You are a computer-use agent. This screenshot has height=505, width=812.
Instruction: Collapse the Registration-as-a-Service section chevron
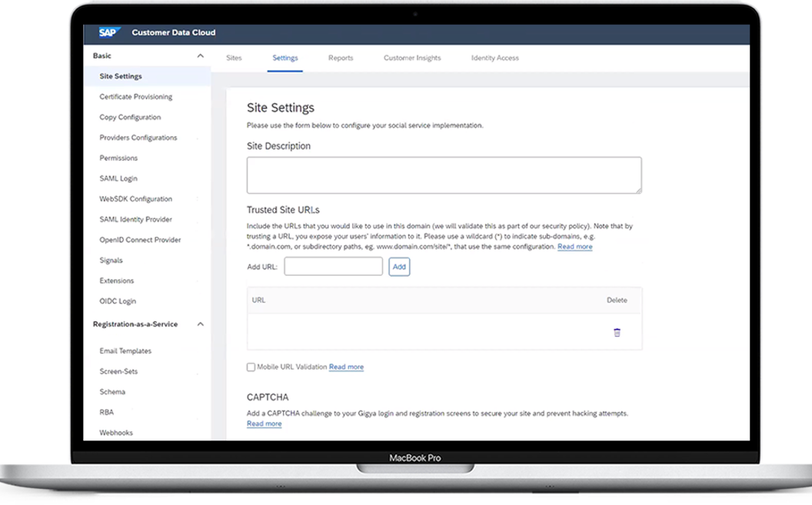(201, 324)
